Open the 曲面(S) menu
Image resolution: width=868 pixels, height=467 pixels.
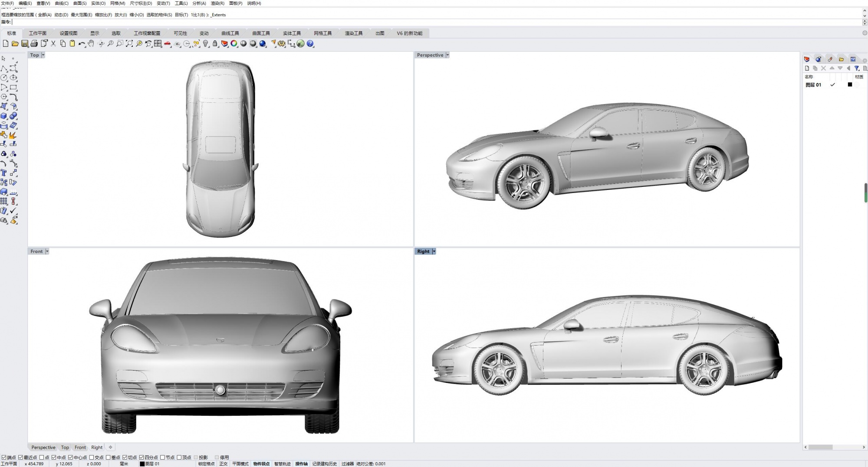click(x=80, y=3)
